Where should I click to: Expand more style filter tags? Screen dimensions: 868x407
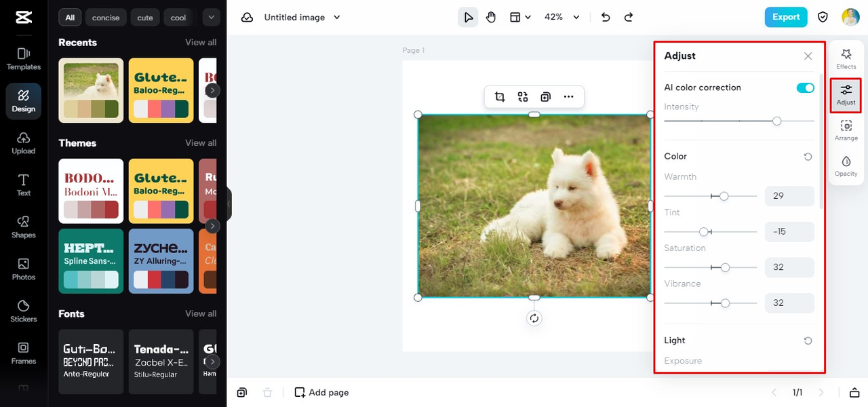click(x=211, y=17)
